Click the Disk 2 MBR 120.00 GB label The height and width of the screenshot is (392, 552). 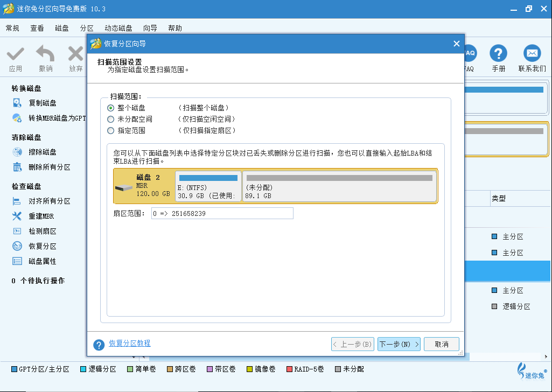click(153, 185)
